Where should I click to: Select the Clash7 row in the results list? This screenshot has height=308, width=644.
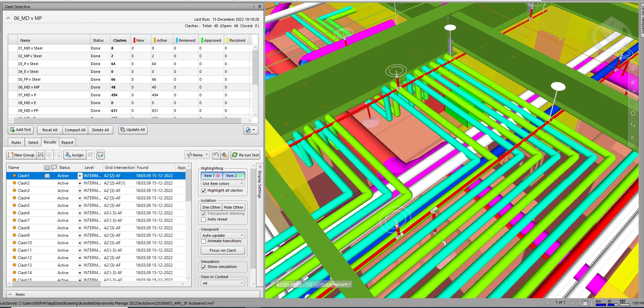(x=24, y=220)
